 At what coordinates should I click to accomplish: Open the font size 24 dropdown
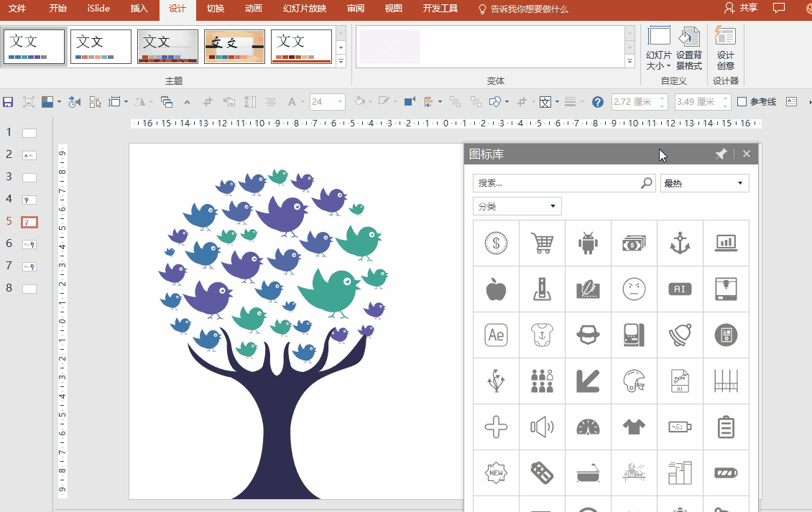click(340, 102)
